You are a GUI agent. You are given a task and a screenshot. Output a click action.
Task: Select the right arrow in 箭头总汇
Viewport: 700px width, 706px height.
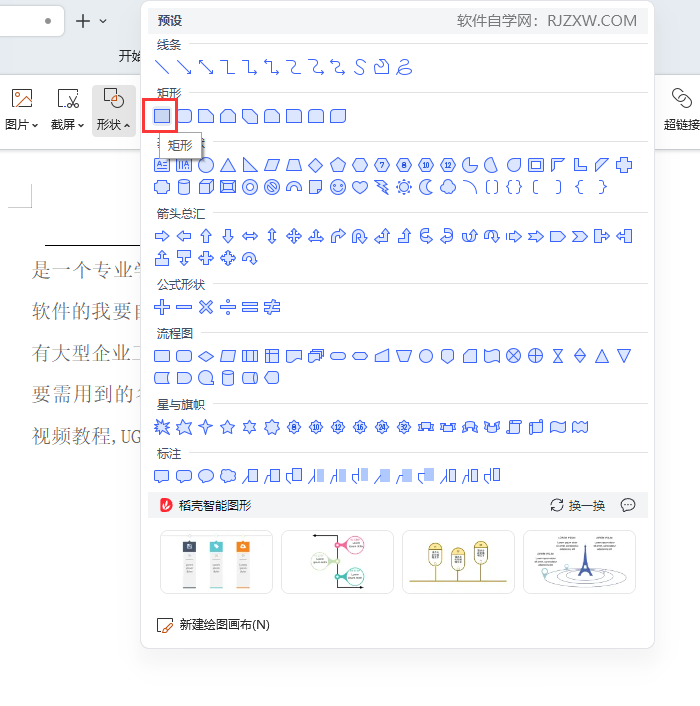click(162, 236)
